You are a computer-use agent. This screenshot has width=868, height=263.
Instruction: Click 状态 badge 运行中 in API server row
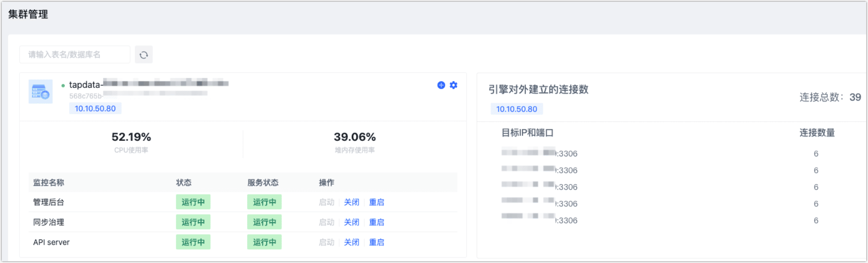[193, 242]
